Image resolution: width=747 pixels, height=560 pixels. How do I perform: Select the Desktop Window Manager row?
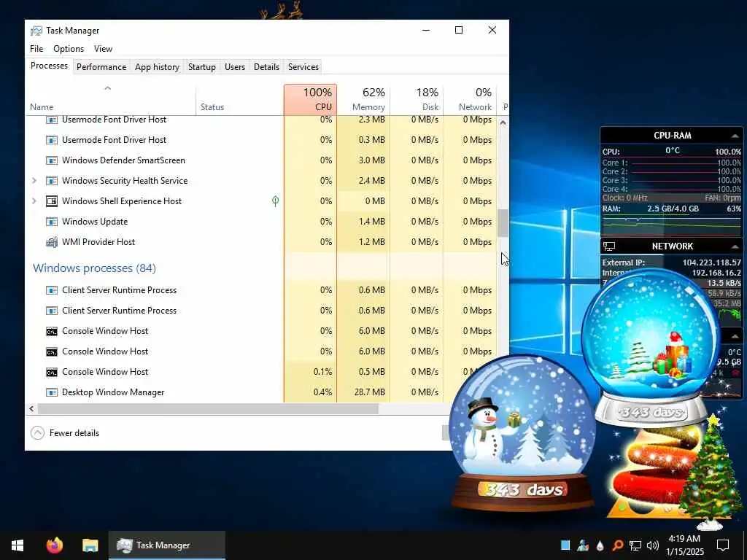(x=239, y=392)
